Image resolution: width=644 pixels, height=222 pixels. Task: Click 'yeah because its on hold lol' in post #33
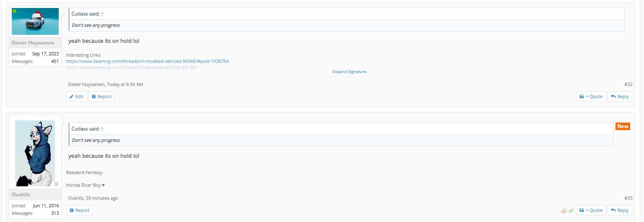tap(104, 156)
